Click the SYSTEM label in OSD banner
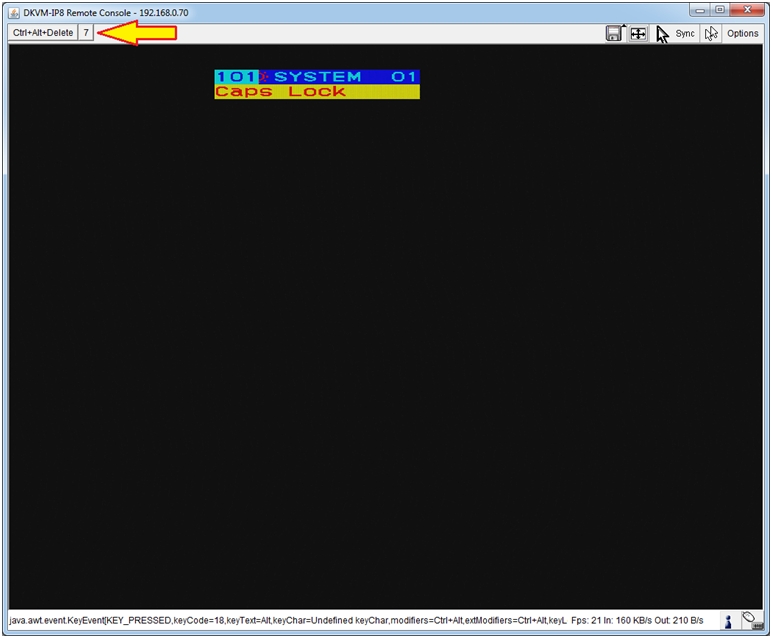Screen dimensions: 772x638 click(317, 77)
